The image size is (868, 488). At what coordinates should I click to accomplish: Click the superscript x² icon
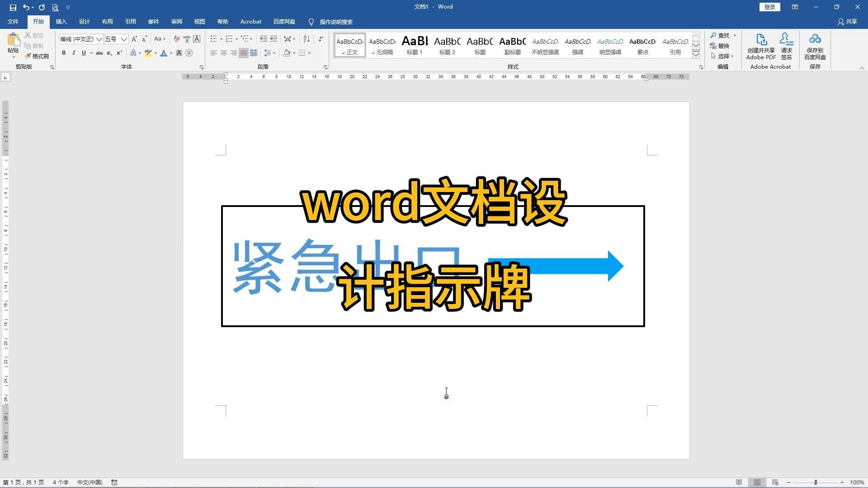(x=119, y=53)
